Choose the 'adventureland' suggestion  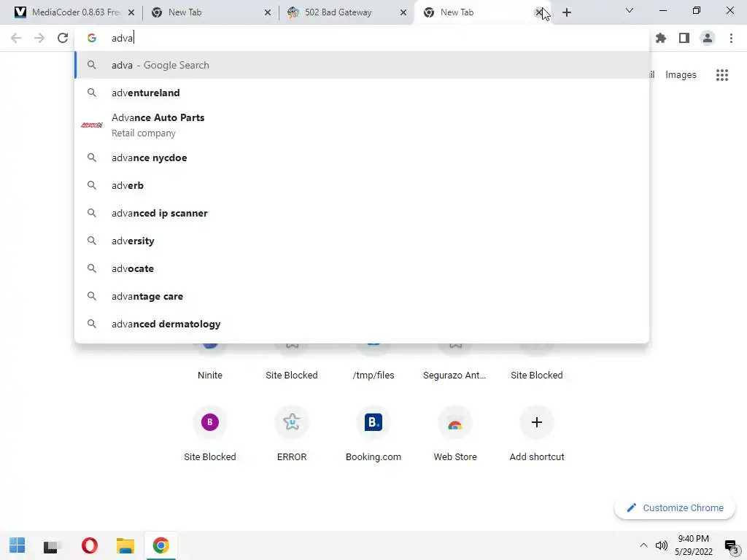(x=362, y=93)
